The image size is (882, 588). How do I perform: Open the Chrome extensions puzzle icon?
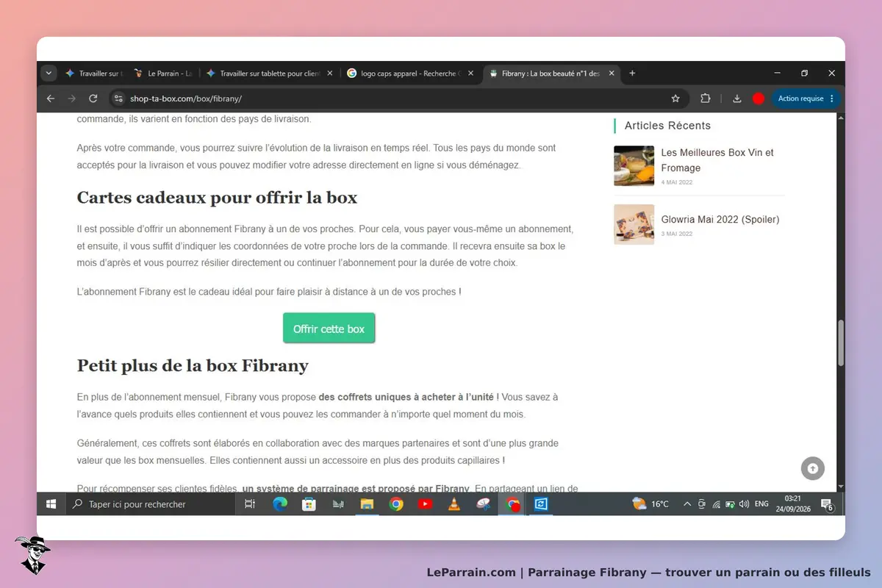pyautogui.click(x=706, y=98)
